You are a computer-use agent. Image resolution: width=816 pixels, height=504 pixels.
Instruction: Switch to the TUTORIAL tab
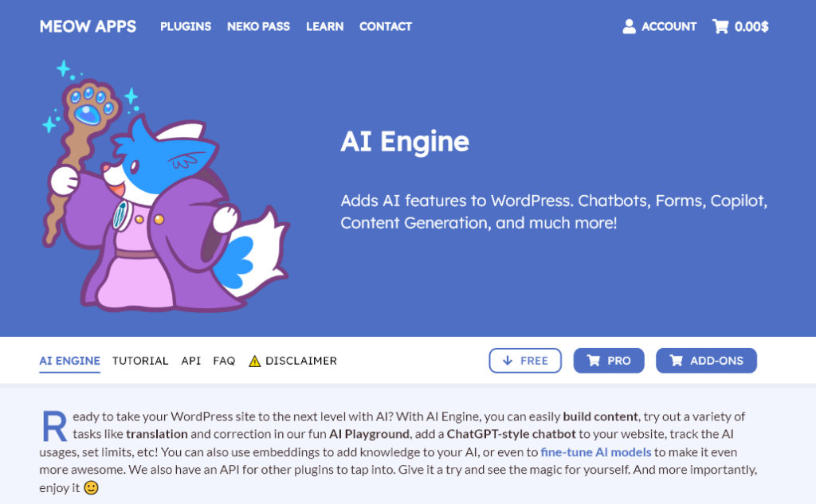click(140, 361)
